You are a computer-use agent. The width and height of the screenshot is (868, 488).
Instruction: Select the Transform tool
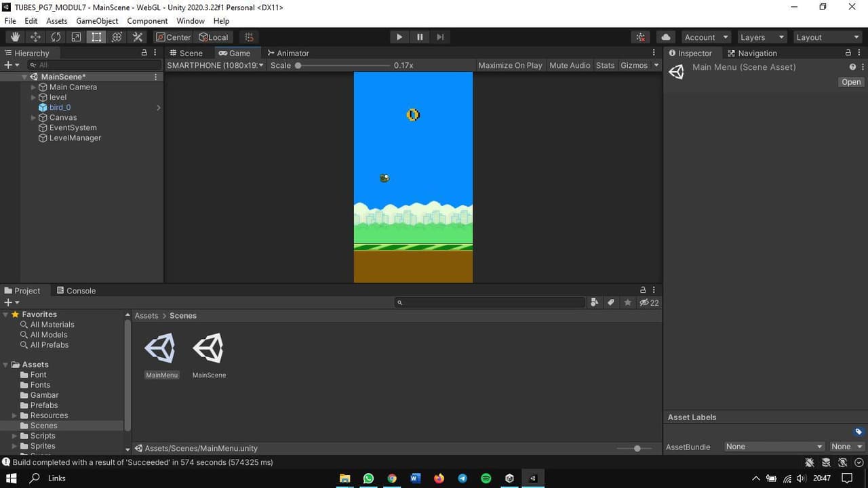tap(117, 37)
